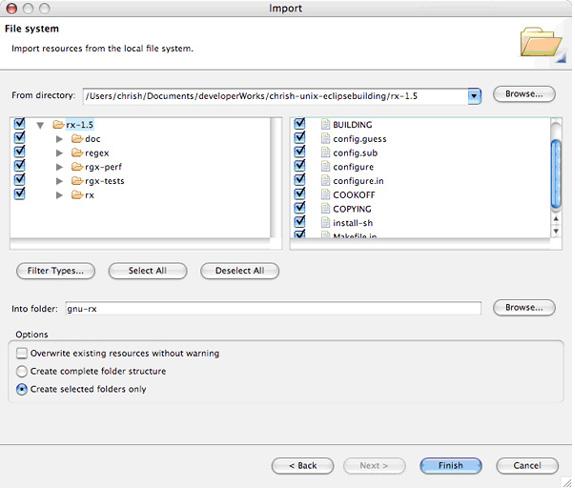Go Back to previous wizard page
The width and height of the screenshot is (575, 490).
(303, 466)
